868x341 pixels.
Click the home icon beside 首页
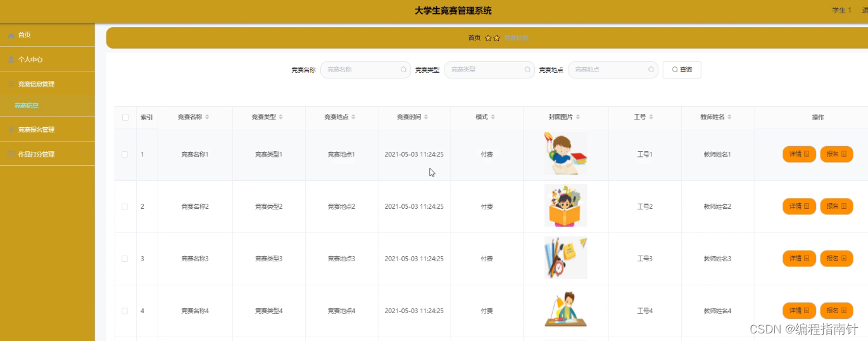click(11, 35)
